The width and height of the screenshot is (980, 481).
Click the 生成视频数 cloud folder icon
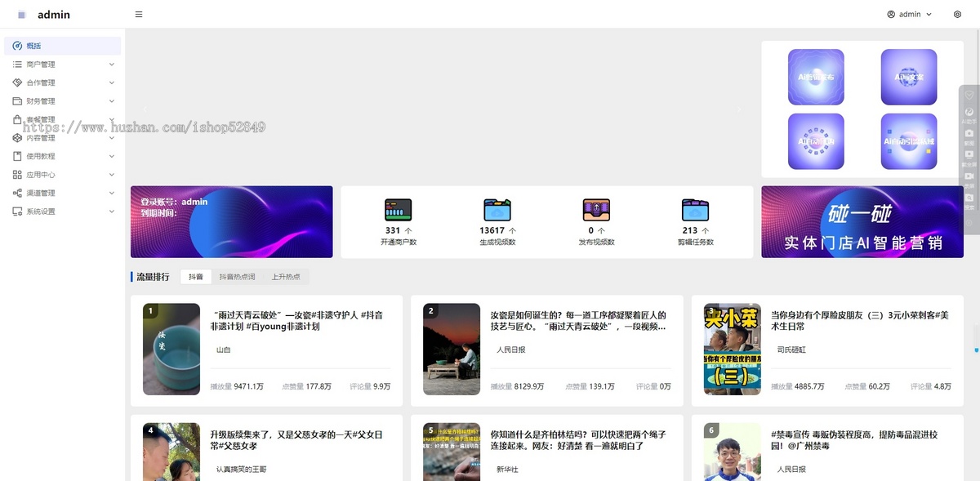(497, 211)
